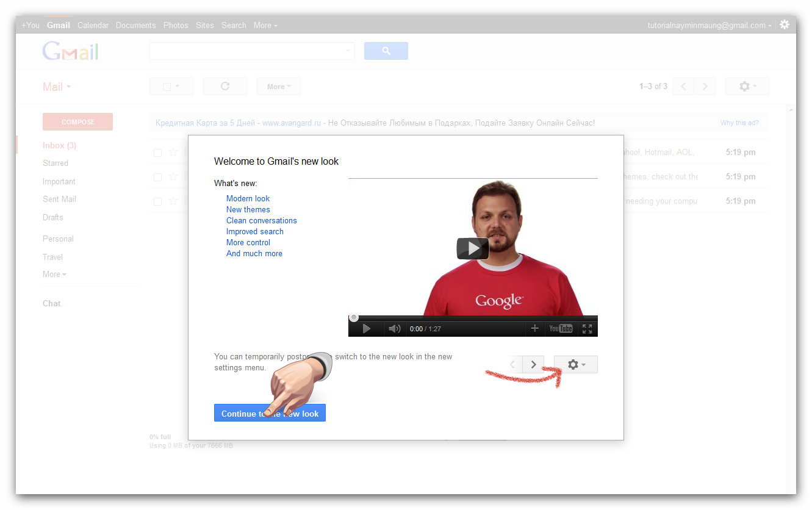This screenshot has width=812, height=510.
Task: Open the gear dropdown in the welcome dialog
Action: click(x=576, y=365)
